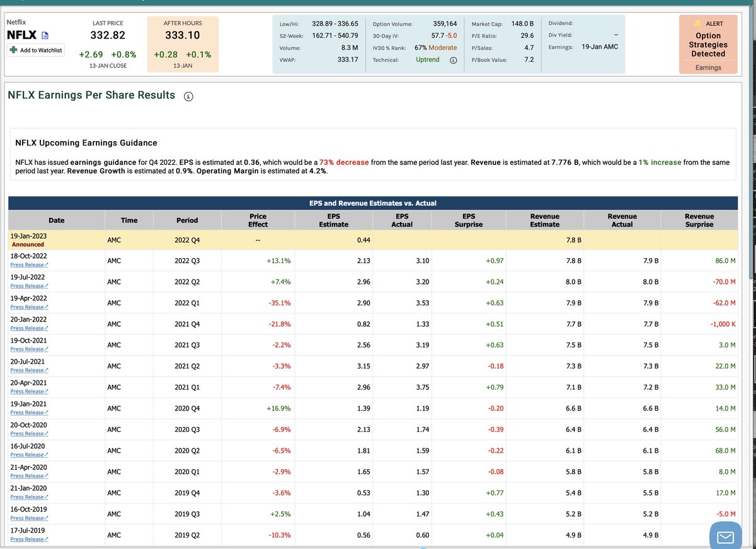Click the last price 332.82
This screenshot has height=549, width=756.
point(108,36)
